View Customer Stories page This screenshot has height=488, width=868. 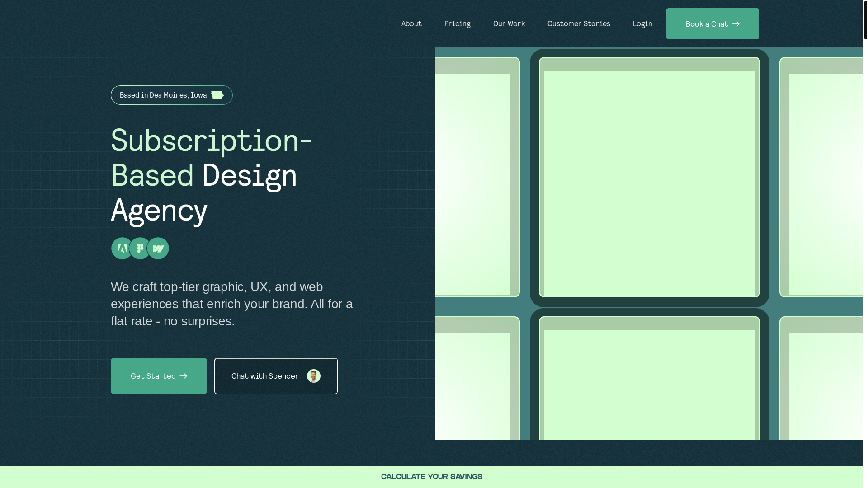pyautogui.click(x=578, y=23)
